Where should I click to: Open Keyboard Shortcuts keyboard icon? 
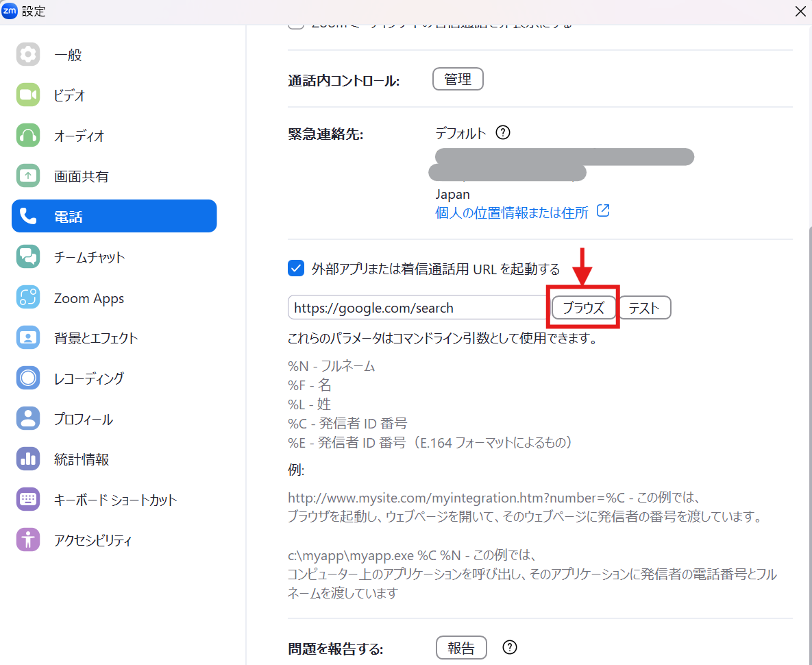[x=28, y=499]
